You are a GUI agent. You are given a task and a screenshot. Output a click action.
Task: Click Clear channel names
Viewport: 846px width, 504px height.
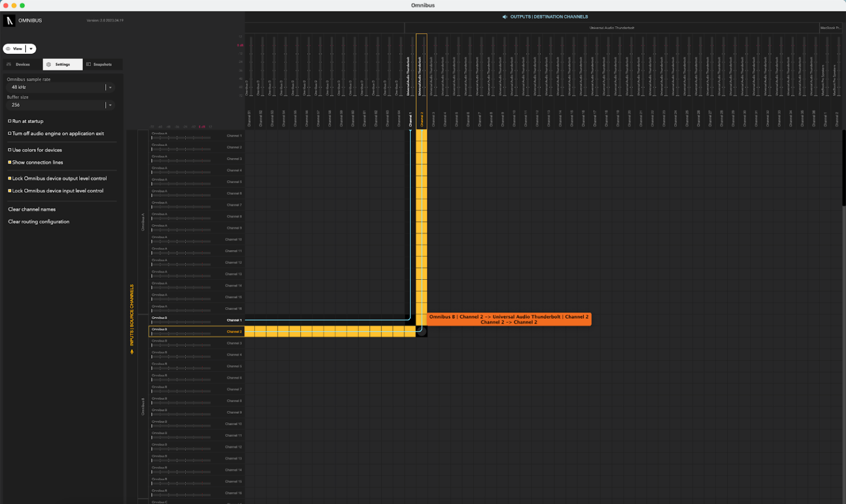tap(31, 209)
